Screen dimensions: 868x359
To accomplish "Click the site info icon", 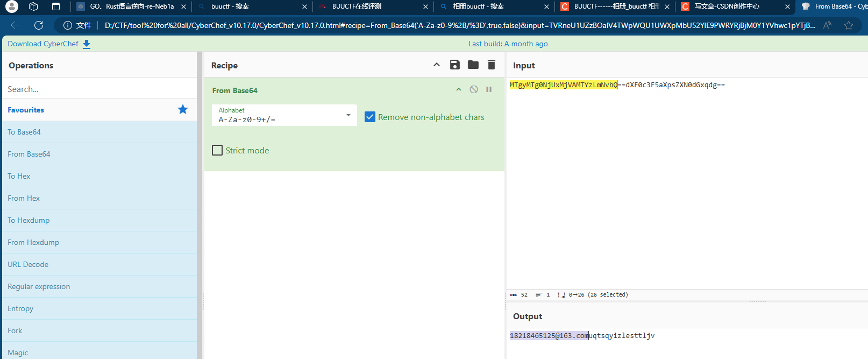I will (x=68, y=25).
